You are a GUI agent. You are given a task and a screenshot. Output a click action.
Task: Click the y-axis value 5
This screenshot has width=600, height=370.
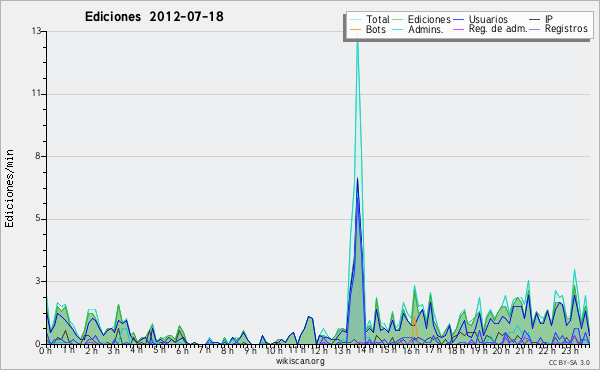[x=38, y=218]
